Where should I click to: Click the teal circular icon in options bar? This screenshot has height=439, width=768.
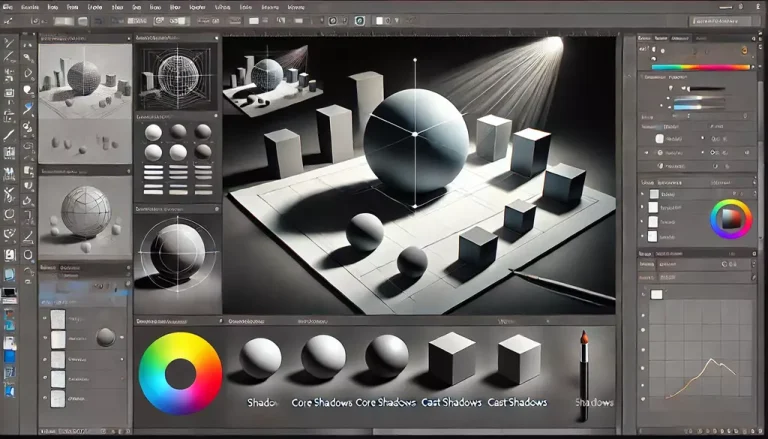click(360, 21)
